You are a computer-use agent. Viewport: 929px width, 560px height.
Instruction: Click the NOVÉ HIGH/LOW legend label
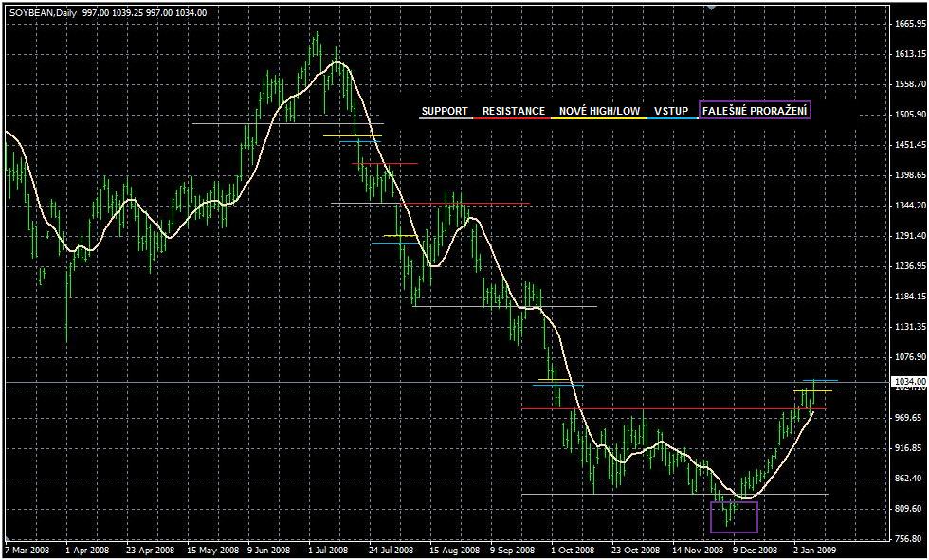point(599,111)
